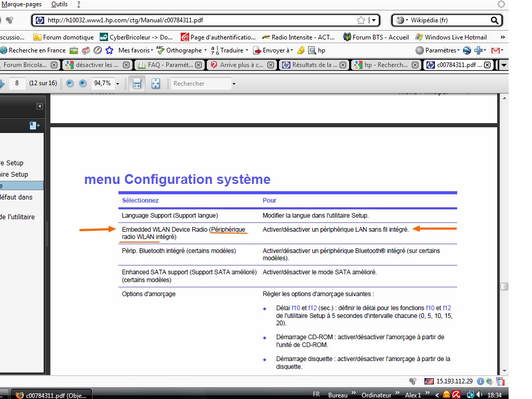The width and height of the screenshot is (532, 399).
Task: Open the zoom percentage dropdown
Action: click(x=117, y=84)
